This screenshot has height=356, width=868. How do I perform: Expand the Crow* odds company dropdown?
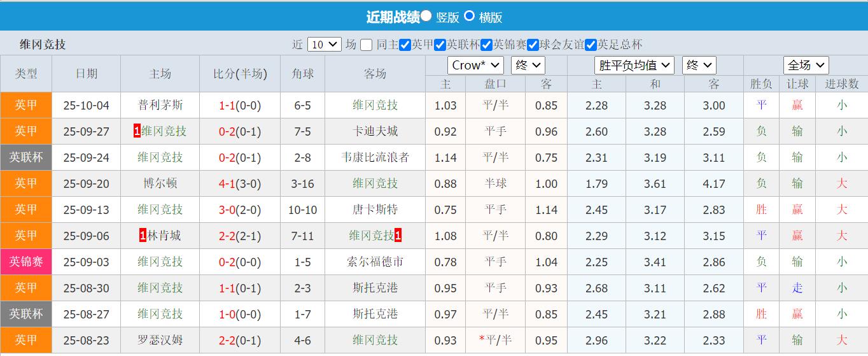tap(475, 65)
